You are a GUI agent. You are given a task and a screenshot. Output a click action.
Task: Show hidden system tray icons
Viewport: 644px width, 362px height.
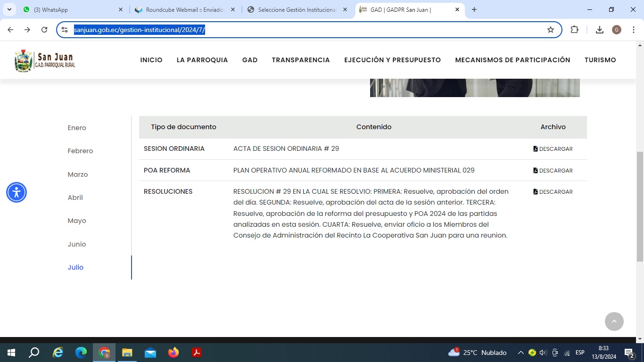[x=520, y=353]
